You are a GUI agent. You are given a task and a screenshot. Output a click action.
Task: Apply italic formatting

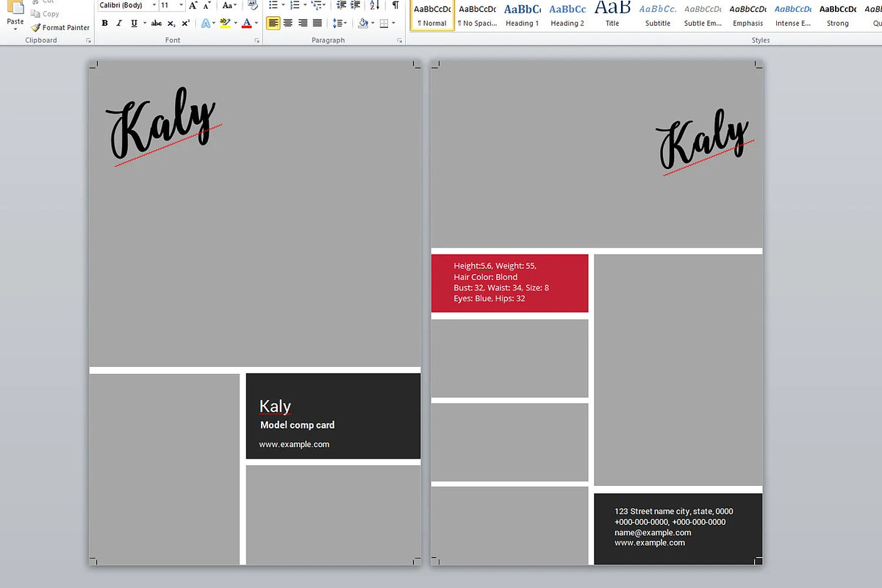[119, 24]
